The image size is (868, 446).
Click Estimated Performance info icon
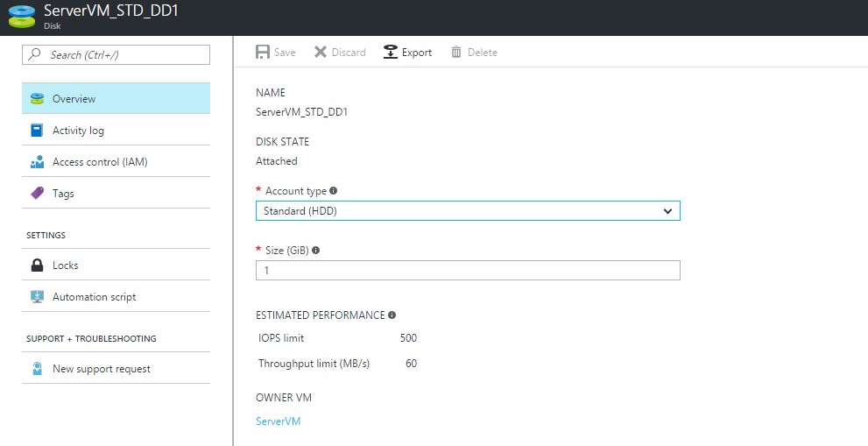(392, 315)
